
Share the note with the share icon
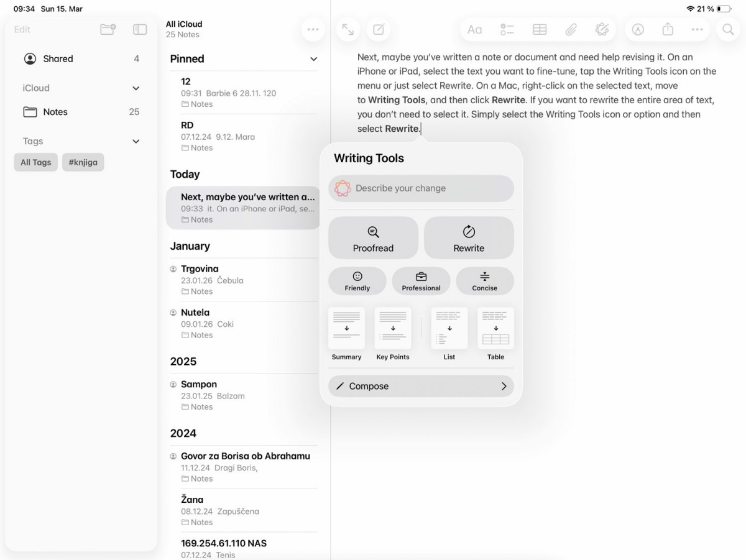coord(668,29)
